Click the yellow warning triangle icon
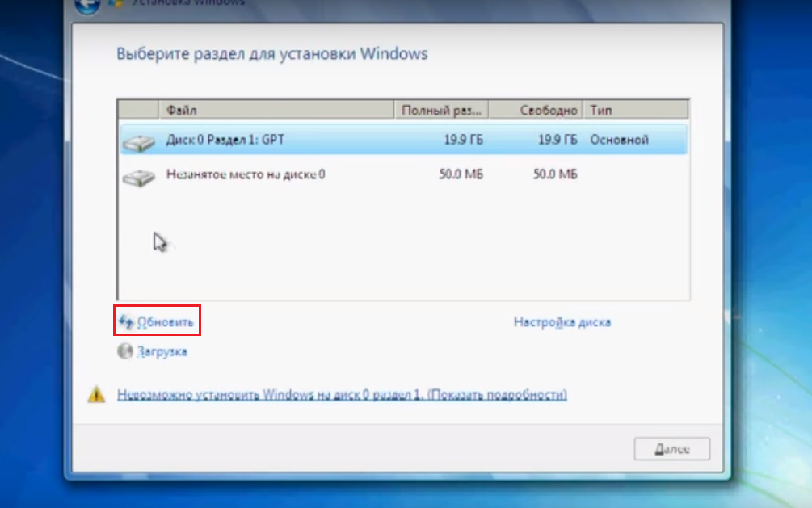 pos(97,395)
